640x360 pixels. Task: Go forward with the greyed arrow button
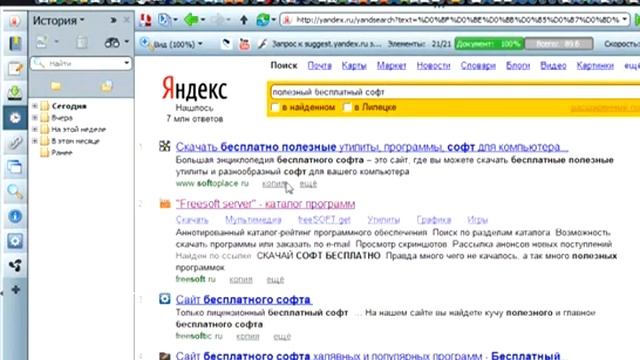(218, 20)
